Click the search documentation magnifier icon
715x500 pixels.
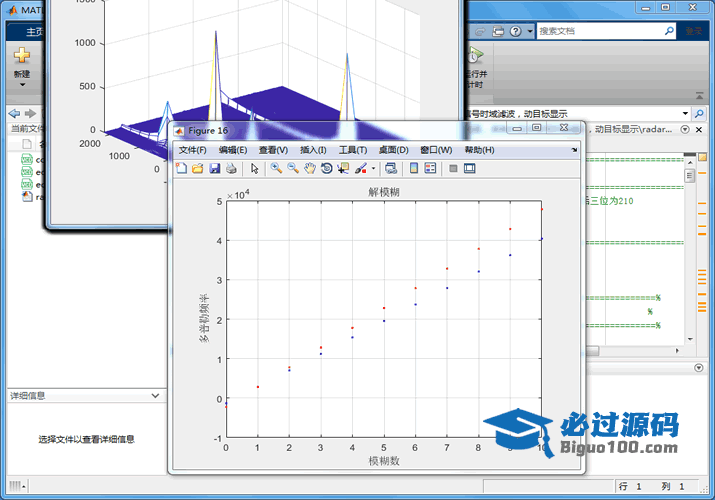(669, 31)
